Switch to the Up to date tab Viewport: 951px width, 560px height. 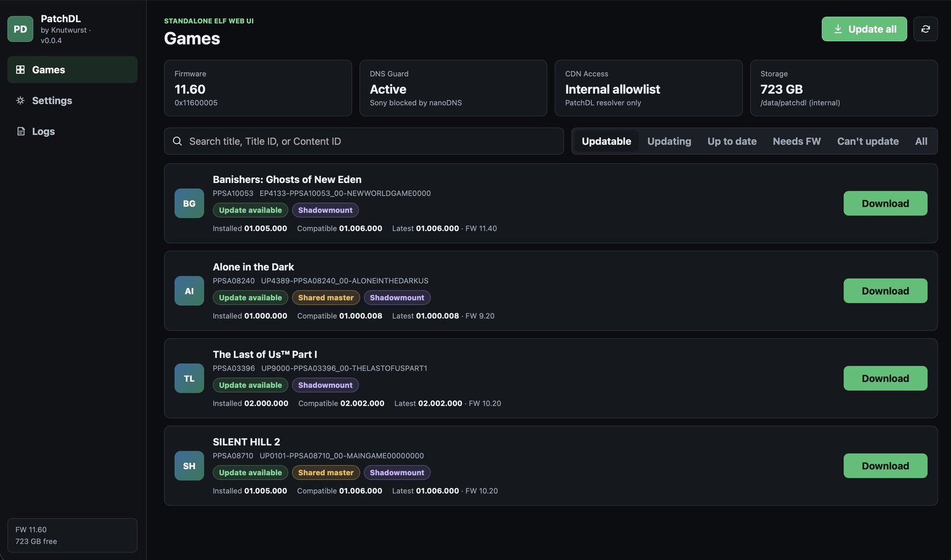(x=732, y=141)
